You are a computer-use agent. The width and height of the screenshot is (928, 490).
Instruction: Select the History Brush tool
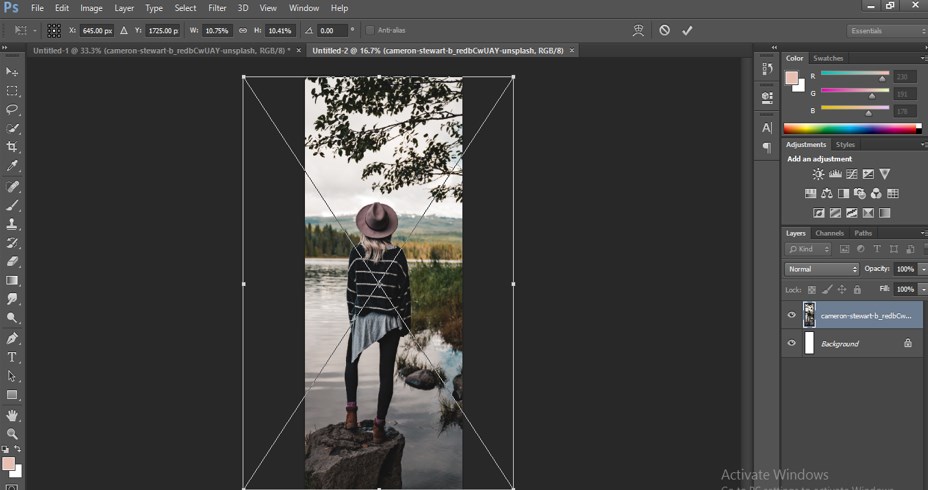(12, 243)
